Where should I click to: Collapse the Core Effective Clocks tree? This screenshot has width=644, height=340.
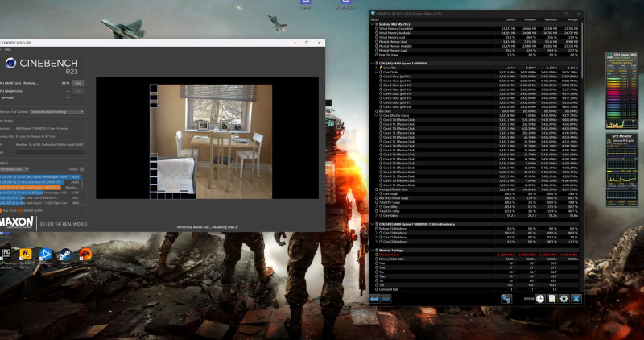(x=377, y=115)
